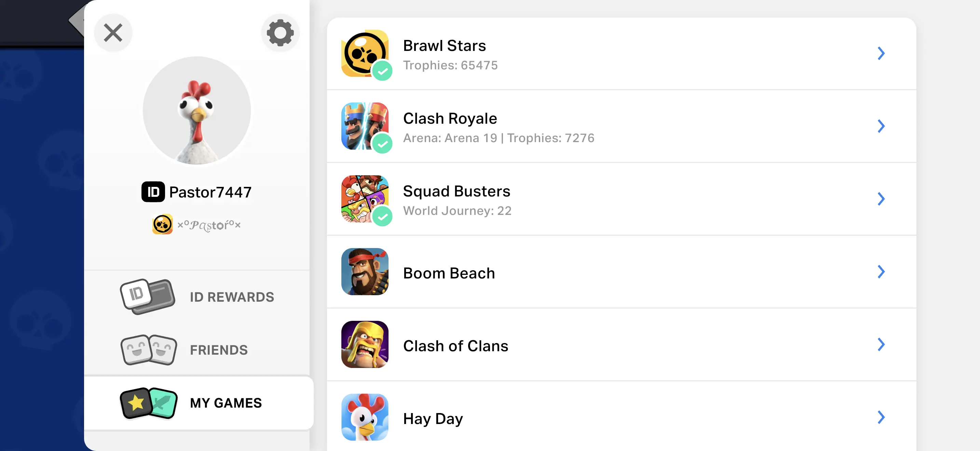Click the Clash of Clans chevron arrow
The width and height of the screenshot is (980, 451).
[x=881, y=344]
